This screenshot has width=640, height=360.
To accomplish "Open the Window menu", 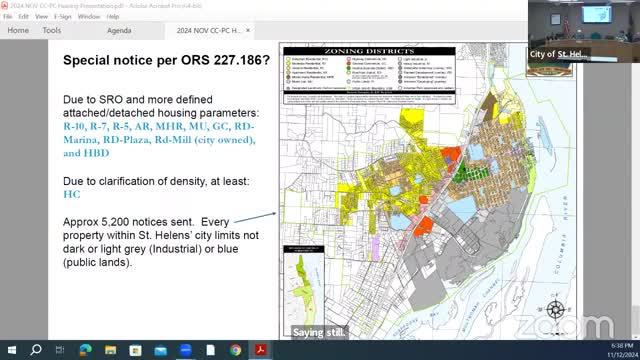I will pyautogui.click(x=89, y=17).
